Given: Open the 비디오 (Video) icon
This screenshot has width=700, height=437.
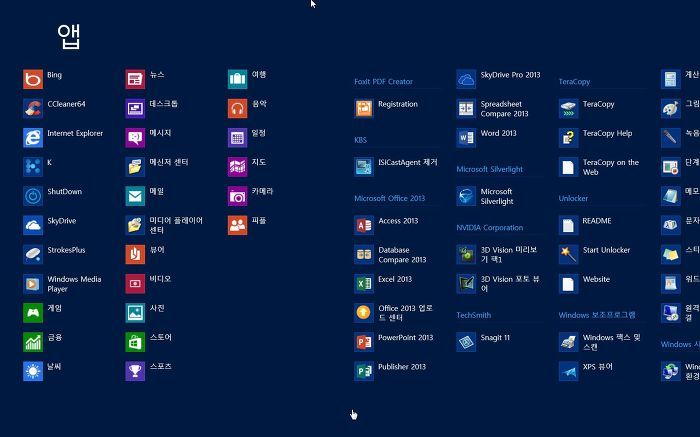Looking at the screenshot, I should pyautogui.click(x=135, y=283).
